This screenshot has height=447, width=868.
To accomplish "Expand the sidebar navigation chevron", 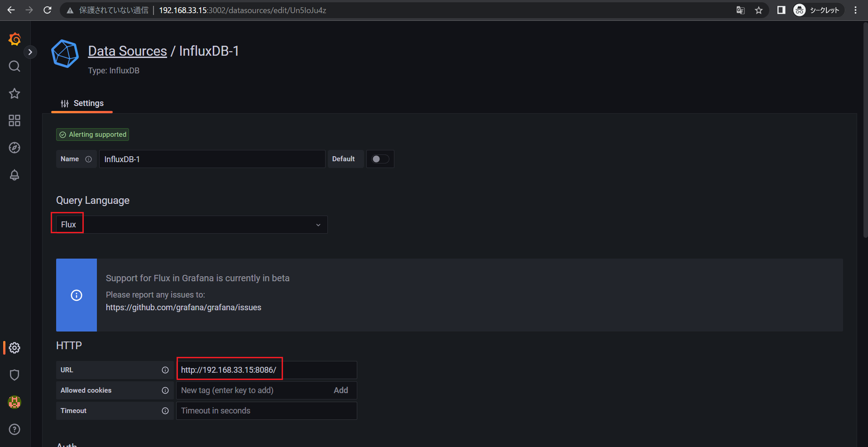I will (x=30, y=52).
